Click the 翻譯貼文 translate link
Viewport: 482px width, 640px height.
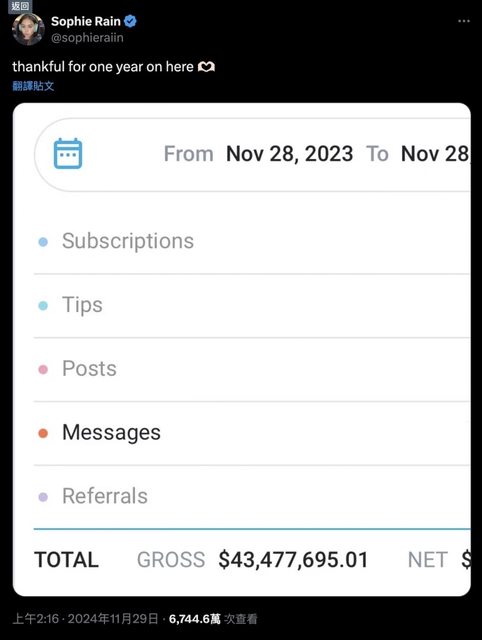(x=33, y=86)
